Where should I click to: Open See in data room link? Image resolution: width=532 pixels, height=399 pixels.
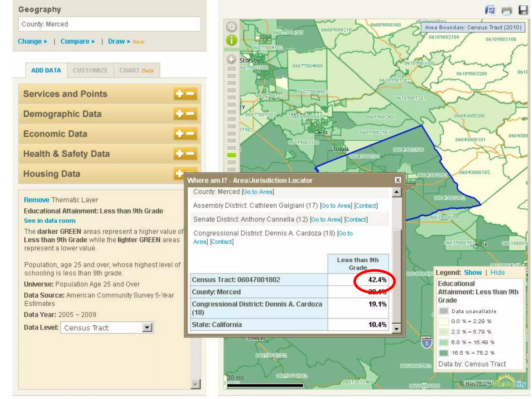50,221
